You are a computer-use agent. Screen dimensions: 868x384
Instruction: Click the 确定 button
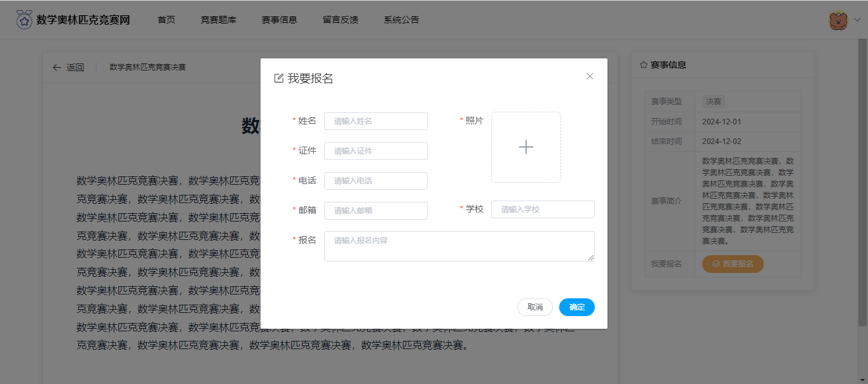[x=577, y=307]
